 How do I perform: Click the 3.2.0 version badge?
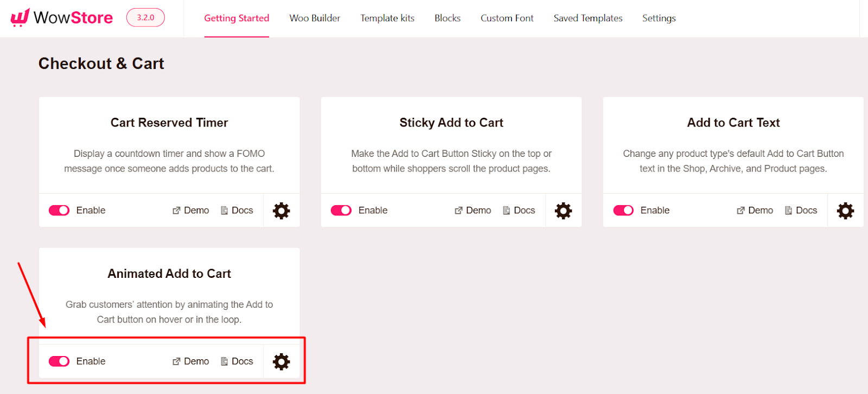tap(145, 17)
